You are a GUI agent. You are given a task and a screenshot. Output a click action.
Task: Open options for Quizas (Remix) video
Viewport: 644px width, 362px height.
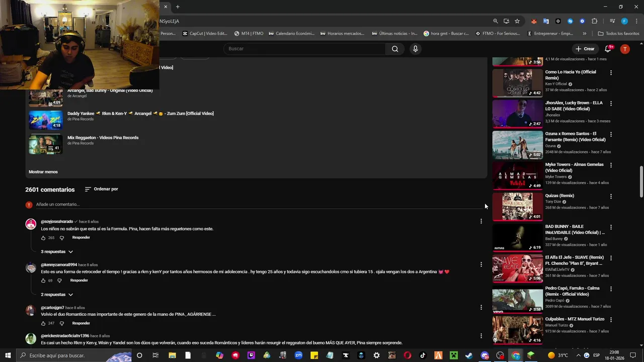[611, 197]
